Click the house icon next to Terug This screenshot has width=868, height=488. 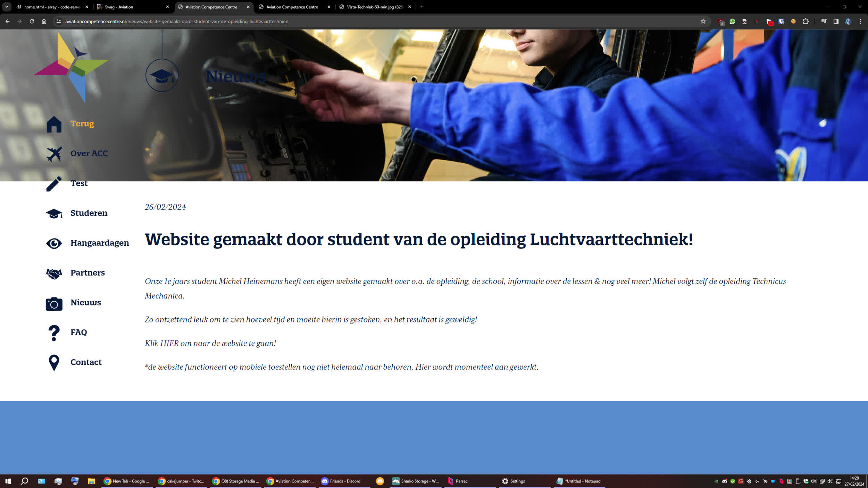point(54,124)
